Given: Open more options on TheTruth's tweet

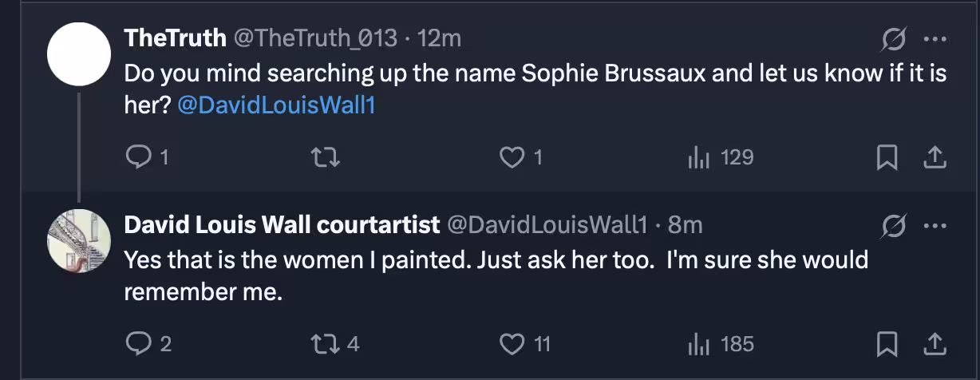Looking at the screenshot, I should point(934,38).
